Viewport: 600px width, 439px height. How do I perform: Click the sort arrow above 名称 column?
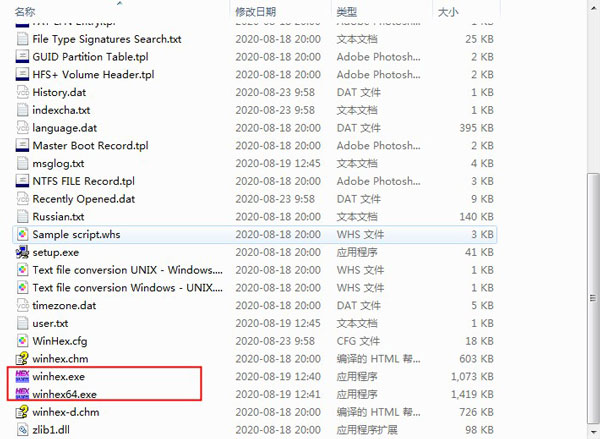120,3
